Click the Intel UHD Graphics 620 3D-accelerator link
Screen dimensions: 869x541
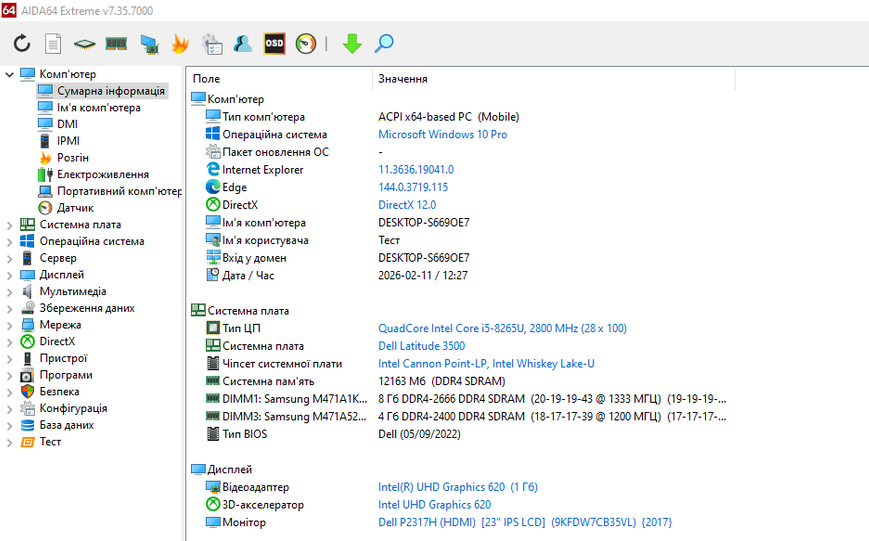point(434,505)
